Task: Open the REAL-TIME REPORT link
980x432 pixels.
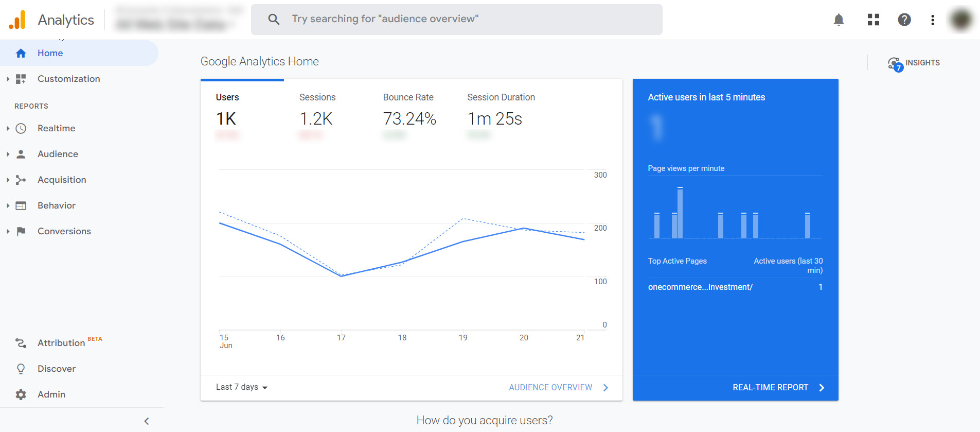Action: pyautogui.click(x=770, y=388)
